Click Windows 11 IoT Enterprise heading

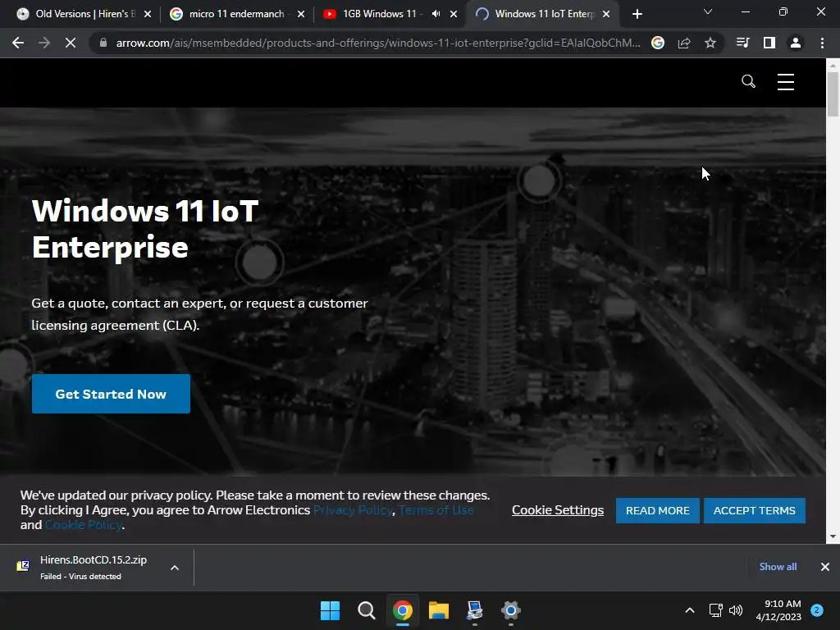[145, 229]
